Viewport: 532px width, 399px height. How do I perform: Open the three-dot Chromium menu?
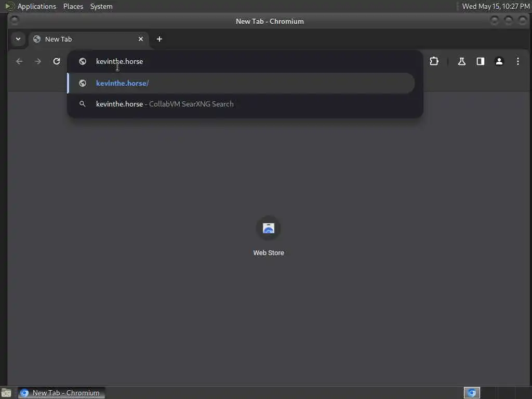pyautogui.click(x=518, y=61)
